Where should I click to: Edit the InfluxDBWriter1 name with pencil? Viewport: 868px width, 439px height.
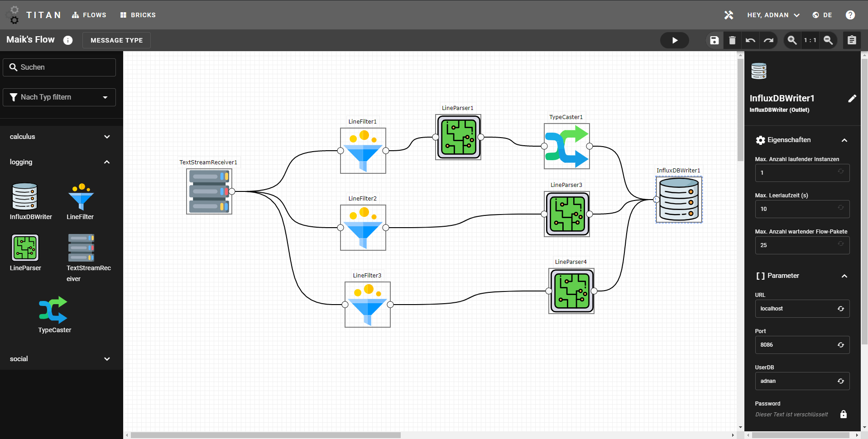pyautogui.click(x=852, y=99)
